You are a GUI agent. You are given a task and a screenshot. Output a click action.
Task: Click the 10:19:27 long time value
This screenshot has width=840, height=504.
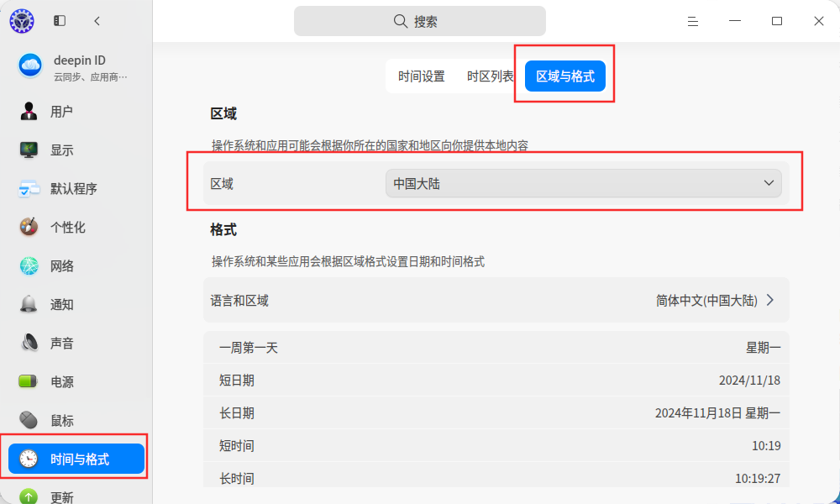(x=758, y=478)
